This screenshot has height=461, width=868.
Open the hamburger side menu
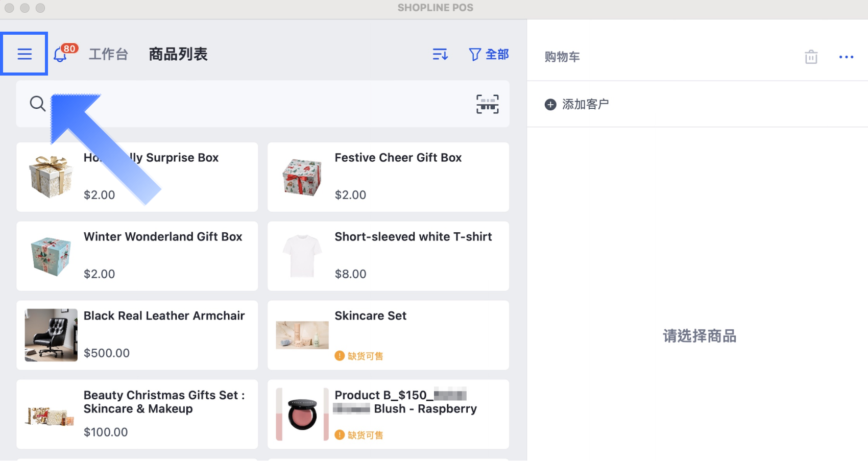(25, 54)
